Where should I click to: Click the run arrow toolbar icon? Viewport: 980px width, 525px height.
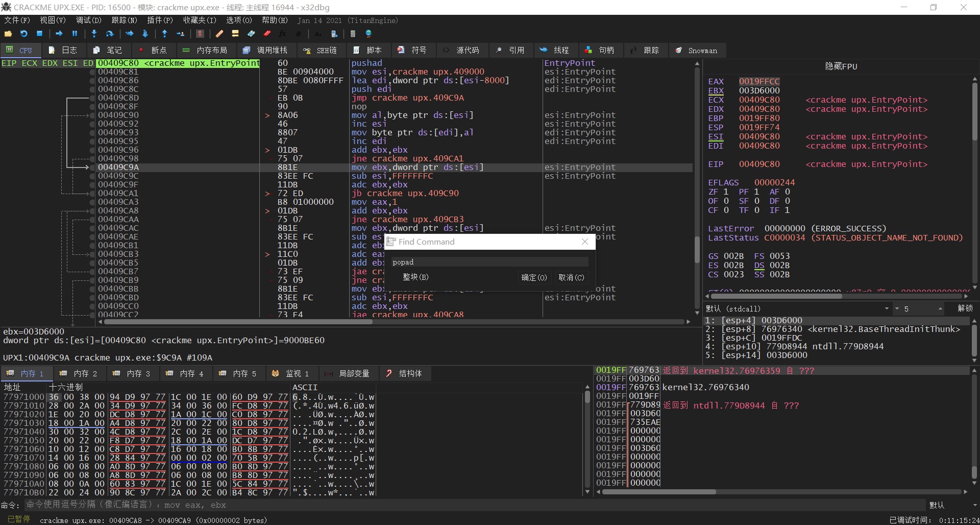pyautogui.click(x=59, y=34)
